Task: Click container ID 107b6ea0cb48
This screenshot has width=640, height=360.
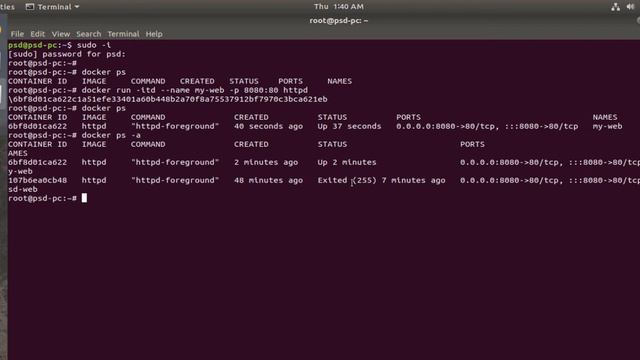Action: click(37, 180)
